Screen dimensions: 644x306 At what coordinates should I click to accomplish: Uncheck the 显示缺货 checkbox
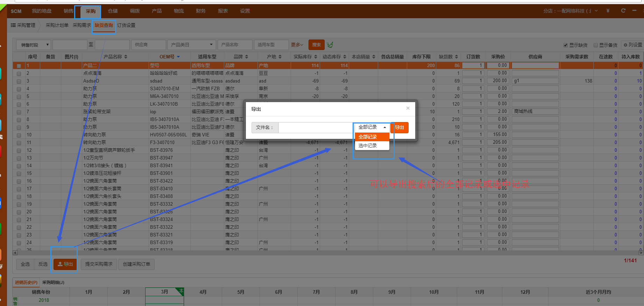566,45
